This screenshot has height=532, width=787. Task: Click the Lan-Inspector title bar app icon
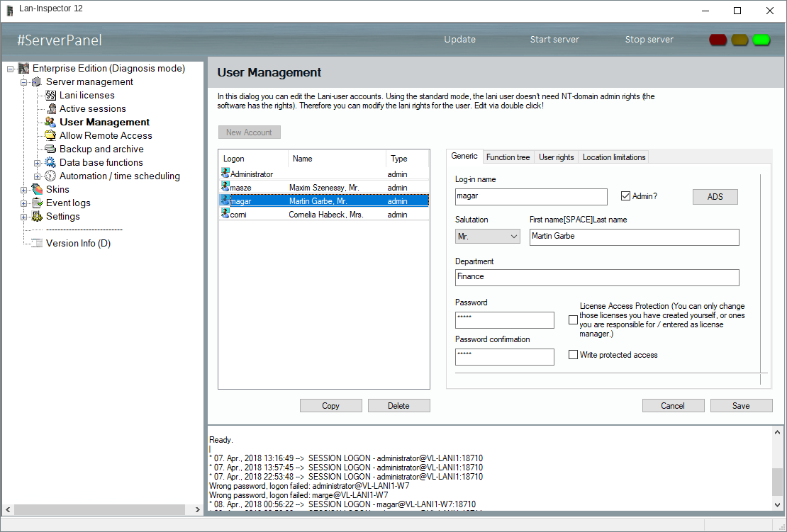point(9,10)
